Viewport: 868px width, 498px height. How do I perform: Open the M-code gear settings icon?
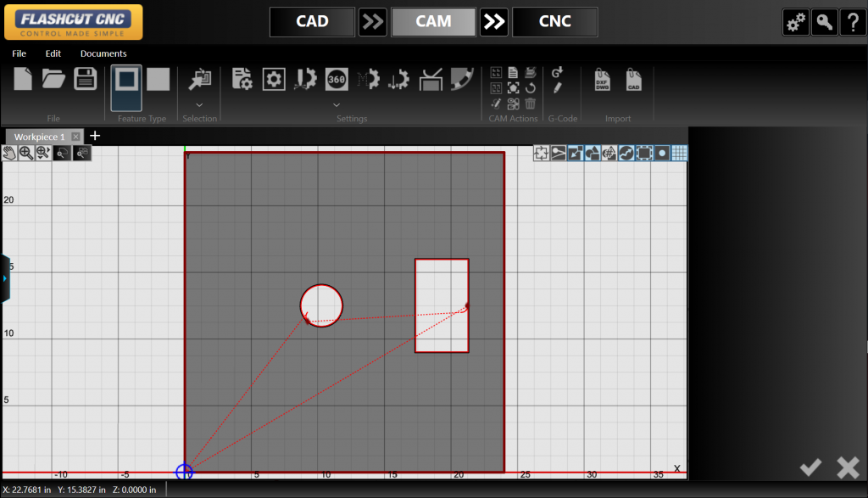[369, 79]
